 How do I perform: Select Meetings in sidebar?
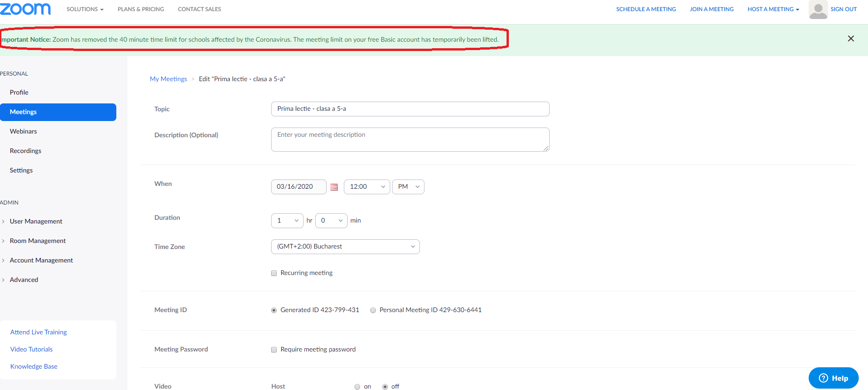point(58,112)
